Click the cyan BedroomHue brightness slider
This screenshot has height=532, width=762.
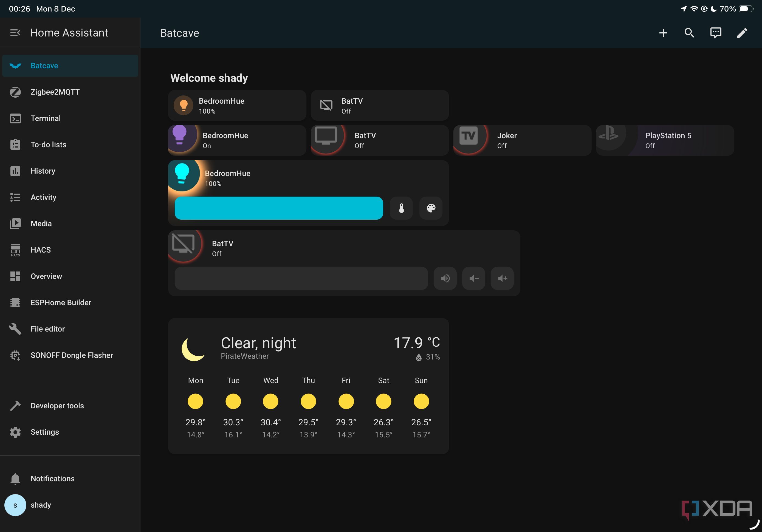tap(279, 208)
